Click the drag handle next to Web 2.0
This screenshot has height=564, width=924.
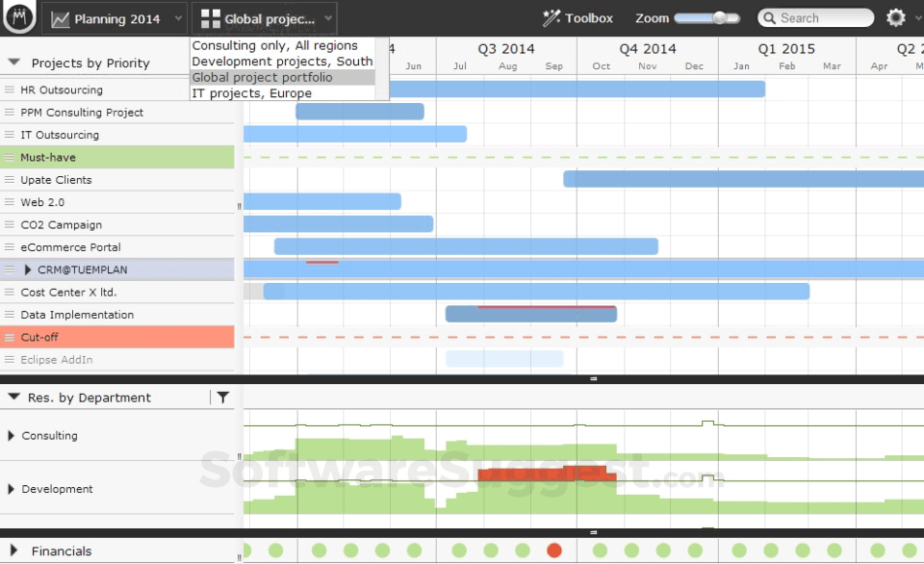(9, 202)
